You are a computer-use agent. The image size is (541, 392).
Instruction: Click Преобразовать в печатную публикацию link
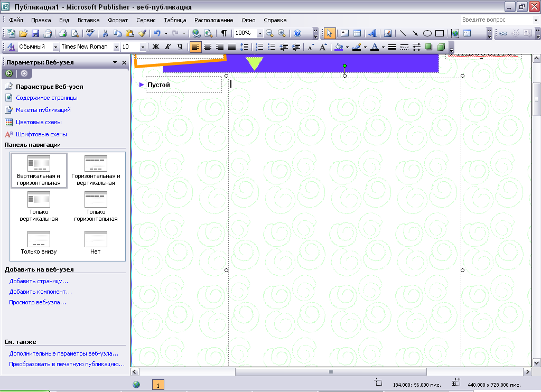click(67, 363)
